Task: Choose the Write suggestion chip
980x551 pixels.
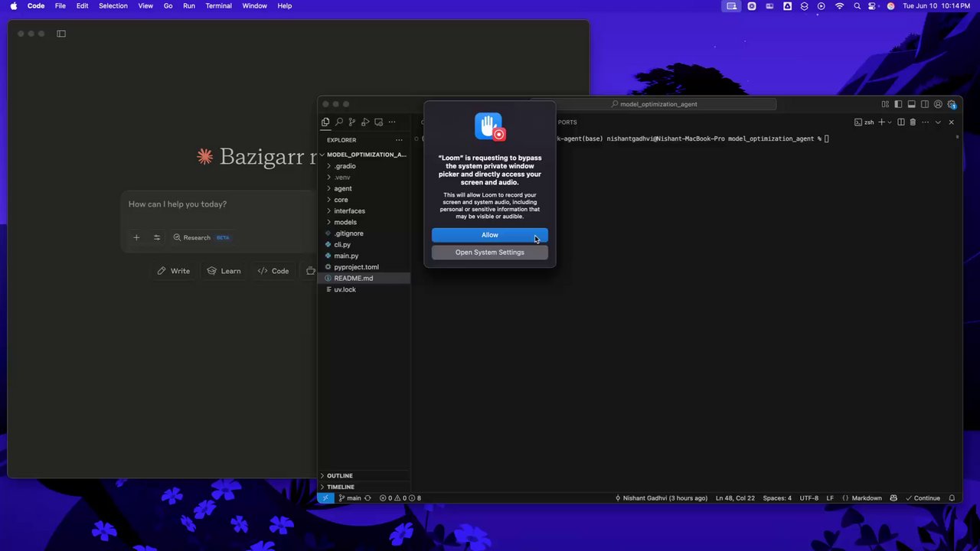Action: pos(174,271)
